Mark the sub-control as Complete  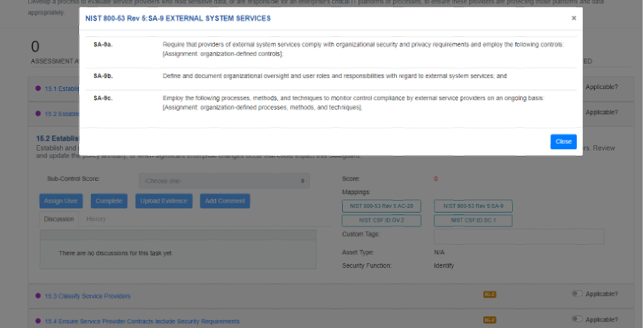pyautogui.click(x=109, y=201)
